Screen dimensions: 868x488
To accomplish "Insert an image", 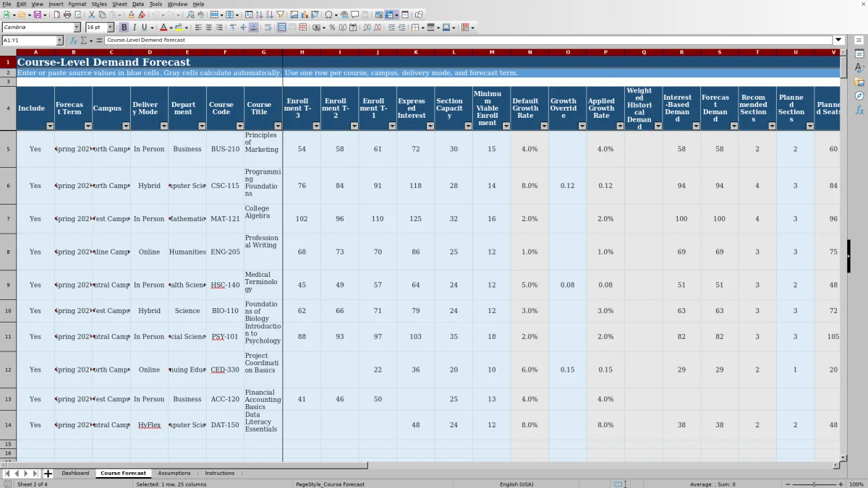I will 294,14.
